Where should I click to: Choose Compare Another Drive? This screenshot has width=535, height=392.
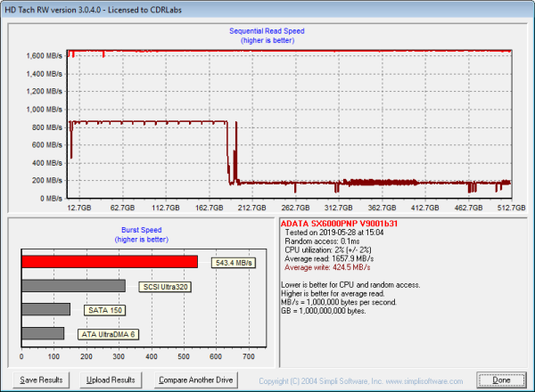tap(196, 380)
